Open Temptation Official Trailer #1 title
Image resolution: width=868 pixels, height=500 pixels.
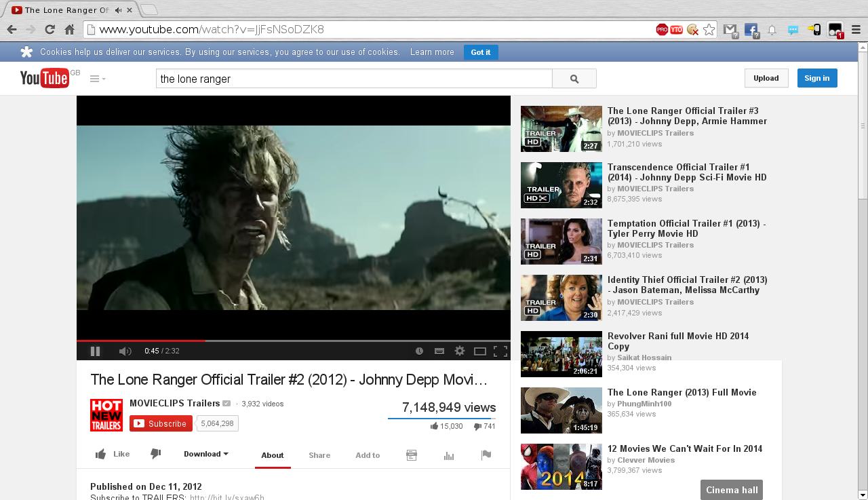[687, 229]
